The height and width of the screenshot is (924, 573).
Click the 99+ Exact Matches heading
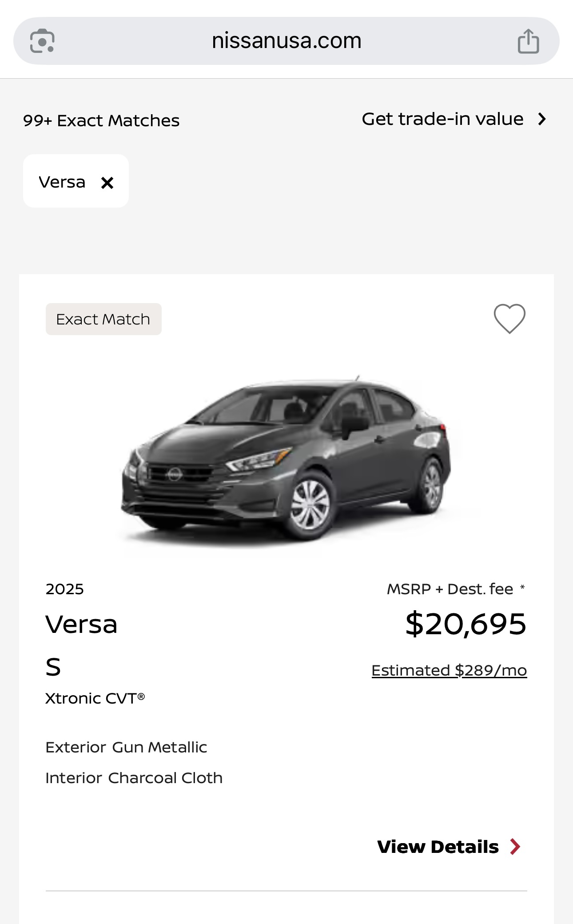point(101,120)
